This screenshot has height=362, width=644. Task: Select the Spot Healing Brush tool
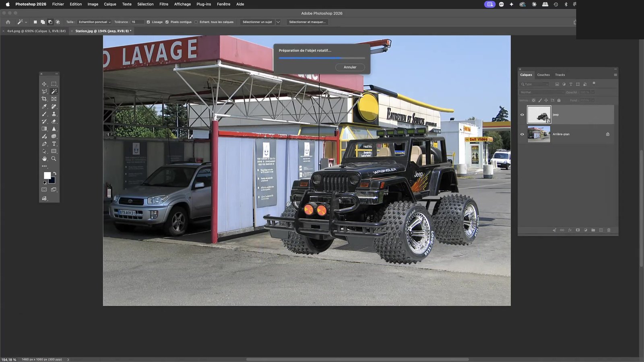[54, 107]
